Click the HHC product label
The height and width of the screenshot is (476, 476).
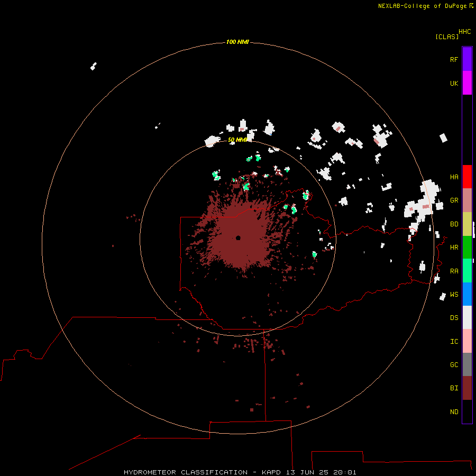point(465,32)
